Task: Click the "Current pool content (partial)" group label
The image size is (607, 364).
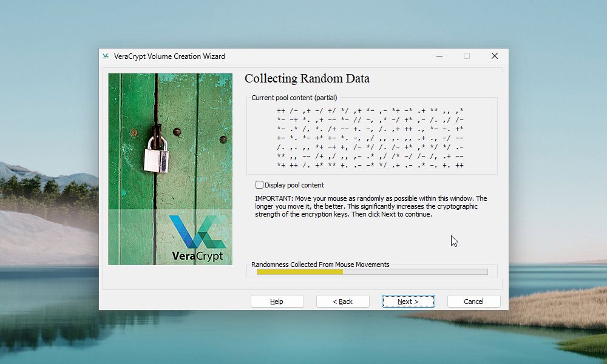Action: point(294,98)
